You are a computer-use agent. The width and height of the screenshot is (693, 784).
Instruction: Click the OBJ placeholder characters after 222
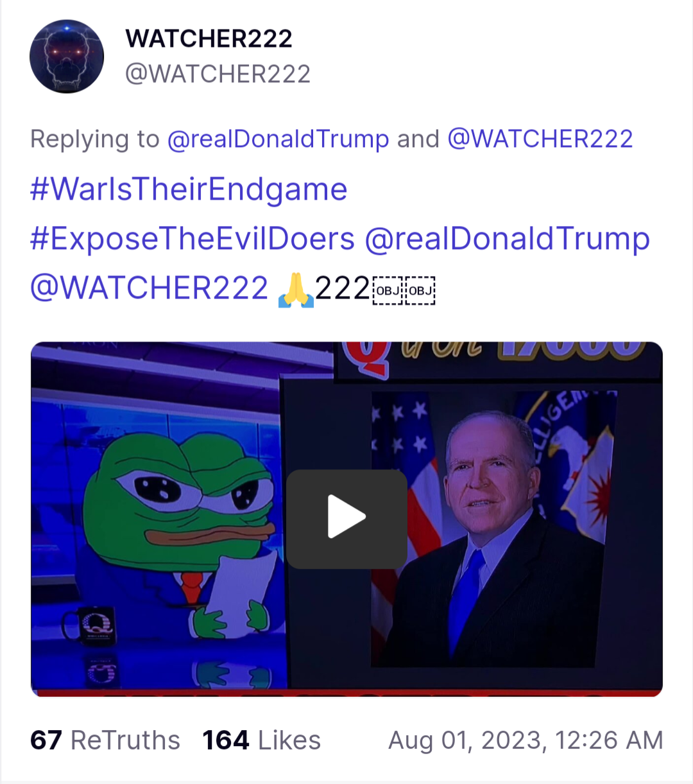404,290
